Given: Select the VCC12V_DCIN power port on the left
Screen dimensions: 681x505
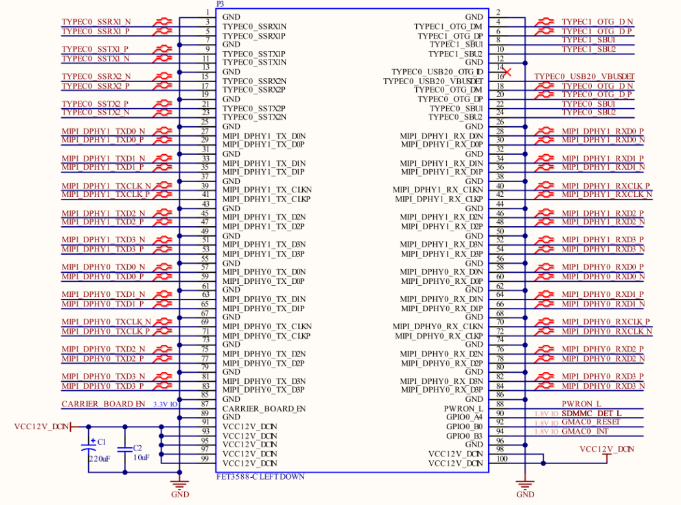Looking at the screenshot, I should [43, 426].
